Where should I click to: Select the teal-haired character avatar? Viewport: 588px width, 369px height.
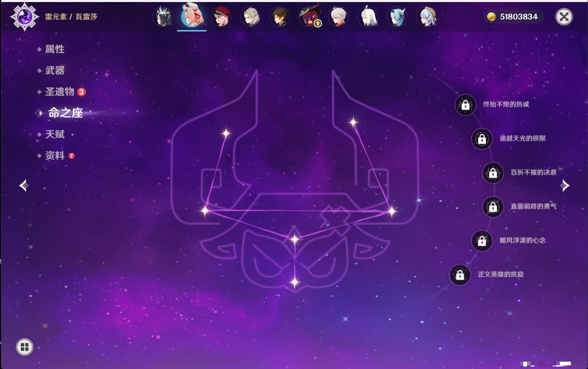[x=397, y=17]
